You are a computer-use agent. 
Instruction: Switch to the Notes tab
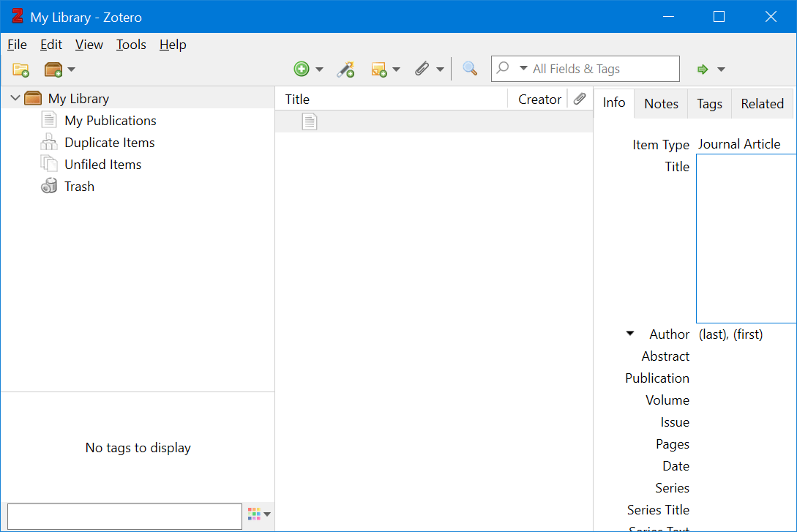coord(660,102)
